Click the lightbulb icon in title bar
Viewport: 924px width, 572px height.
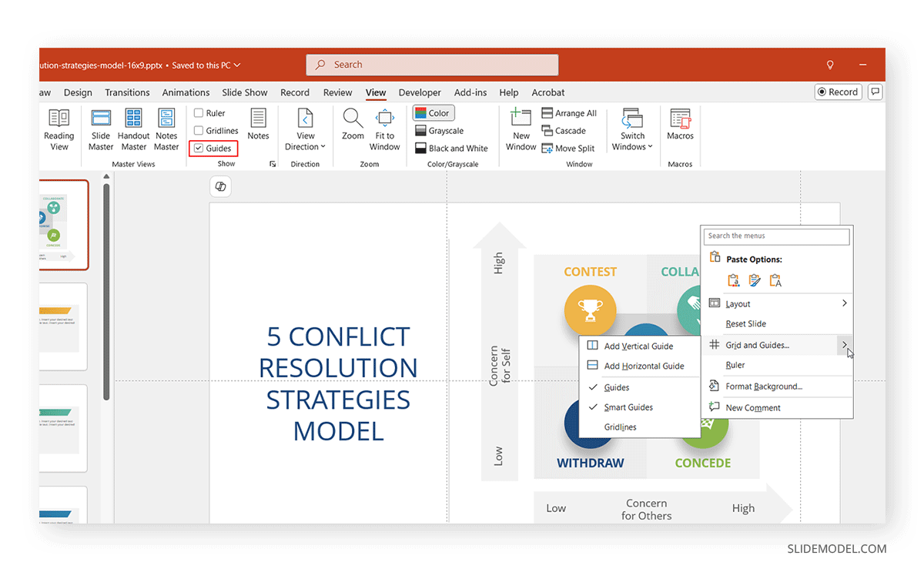(830, 65)
